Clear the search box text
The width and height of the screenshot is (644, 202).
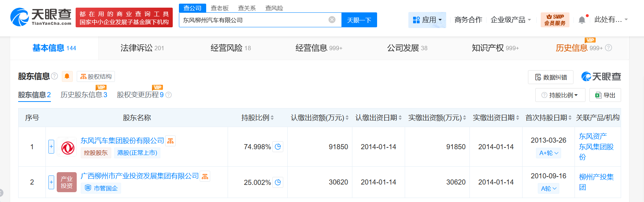coord(332,20)
